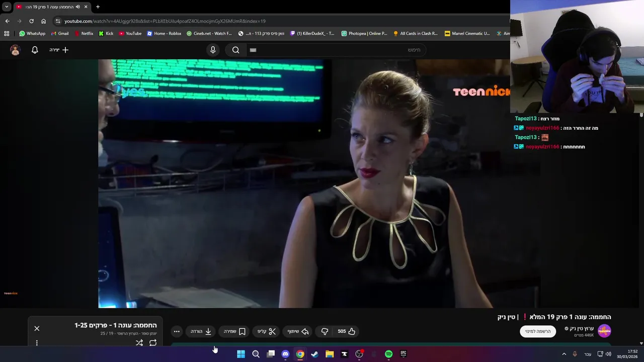This screenshot has height=362, width=644.
Task: Open the YouTube bookmark
Action: tap(130, 34)
